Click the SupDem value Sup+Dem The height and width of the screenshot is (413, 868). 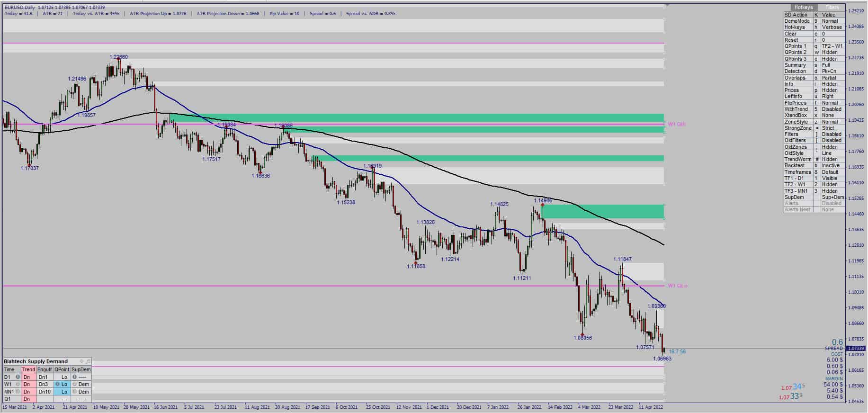coord(832,197)
